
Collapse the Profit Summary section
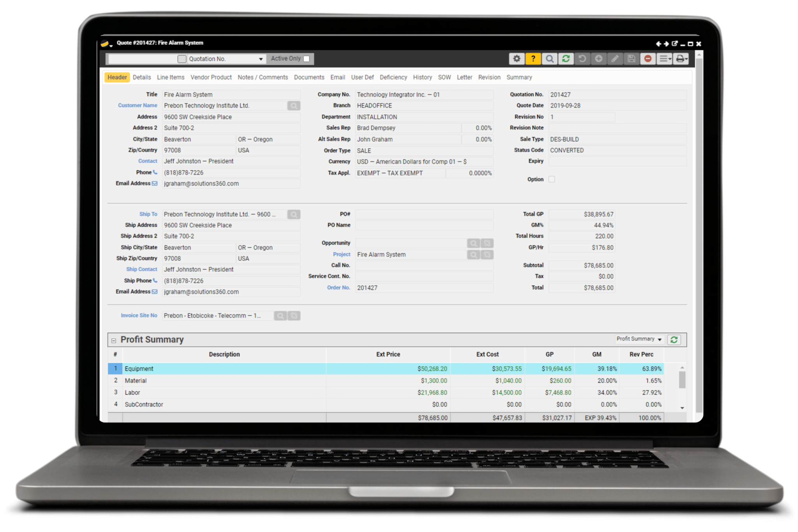(113, 340)
